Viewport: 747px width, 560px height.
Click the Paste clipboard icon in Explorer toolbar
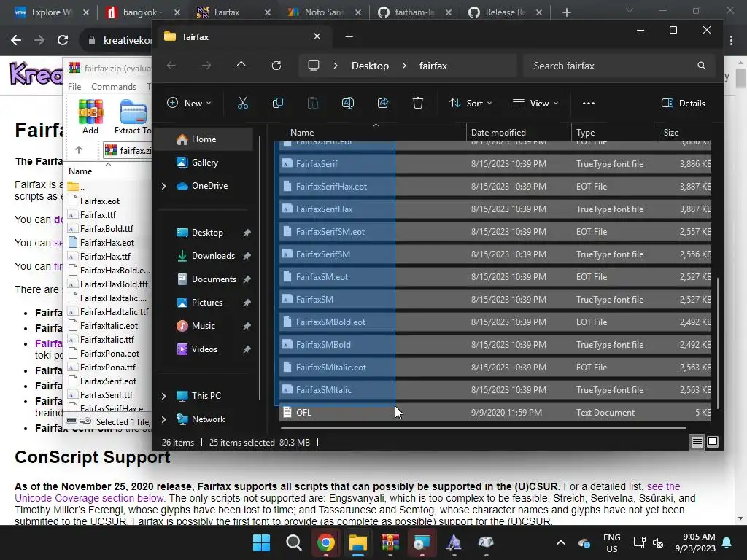[312, 103]
